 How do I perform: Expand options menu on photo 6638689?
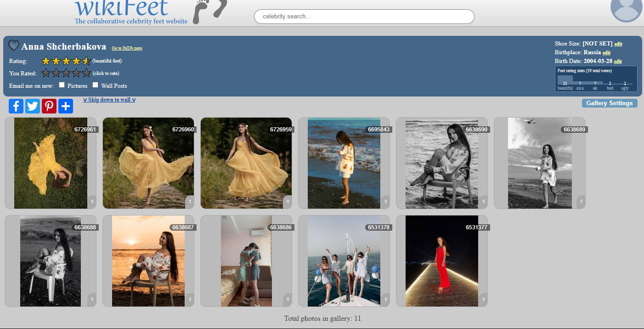coord(581,201)
